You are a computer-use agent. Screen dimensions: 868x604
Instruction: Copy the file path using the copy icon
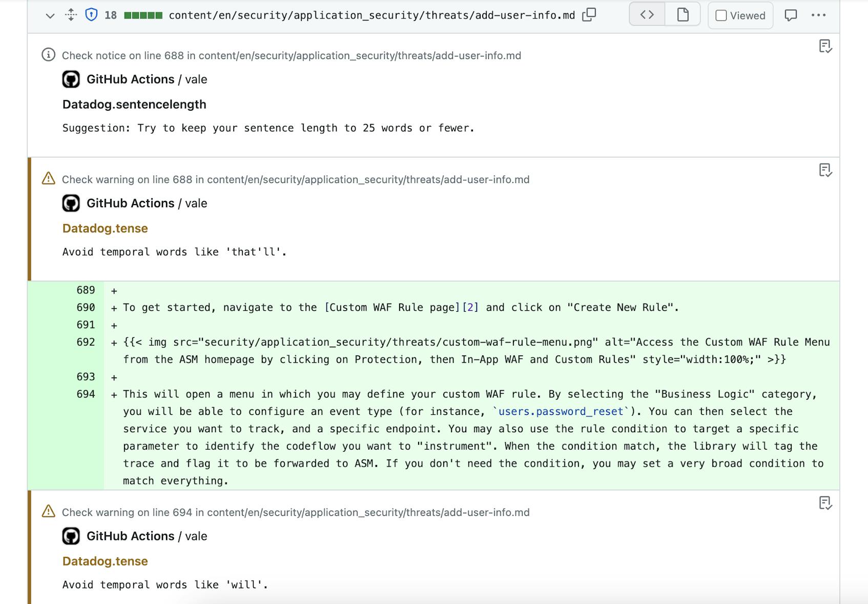click(588, 14)
